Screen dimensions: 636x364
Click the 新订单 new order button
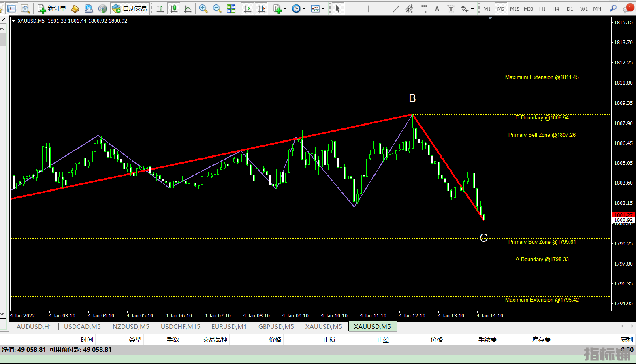click(52, 9)
